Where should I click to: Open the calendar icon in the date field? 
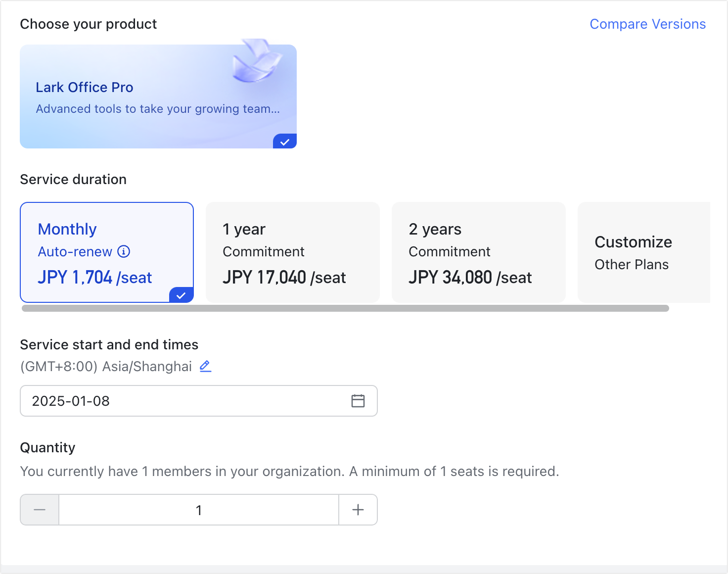coord(358,401)
